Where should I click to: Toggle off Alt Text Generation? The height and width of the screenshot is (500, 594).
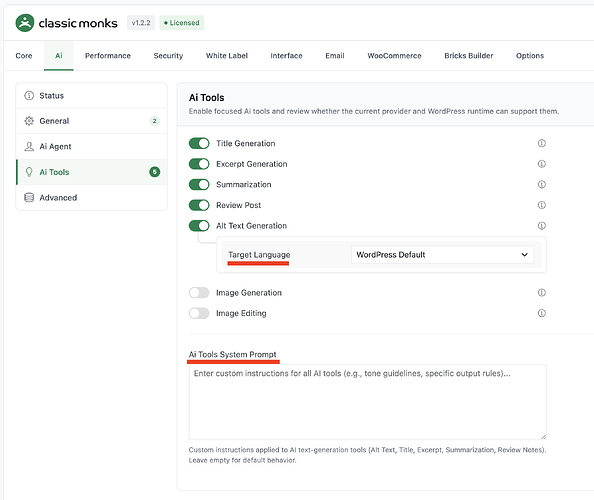[x=199, y=226]
